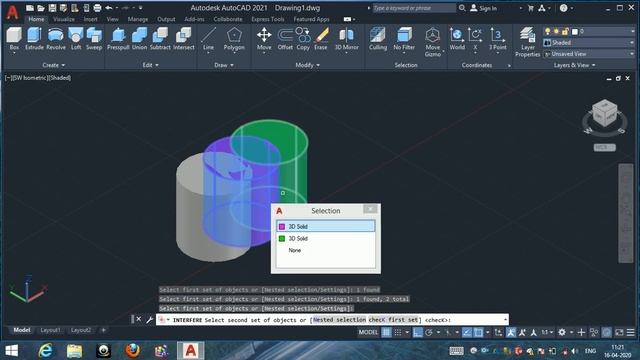Open the 3D Mirror tool
Image resolution: width=640 pixels, height=360 pixels.
tap(347, 38)
